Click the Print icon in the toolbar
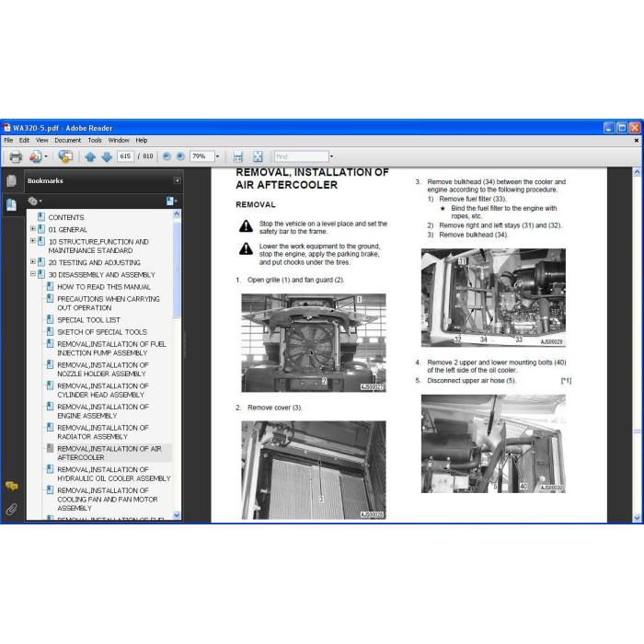Viewport: 644px width, 644px height. [x=16, y=156]
